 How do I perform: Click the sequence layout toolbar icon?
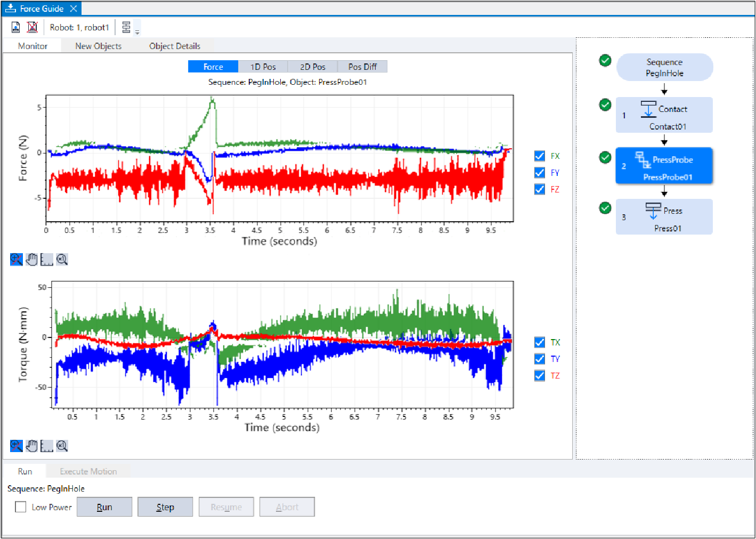tap(126, 27)
